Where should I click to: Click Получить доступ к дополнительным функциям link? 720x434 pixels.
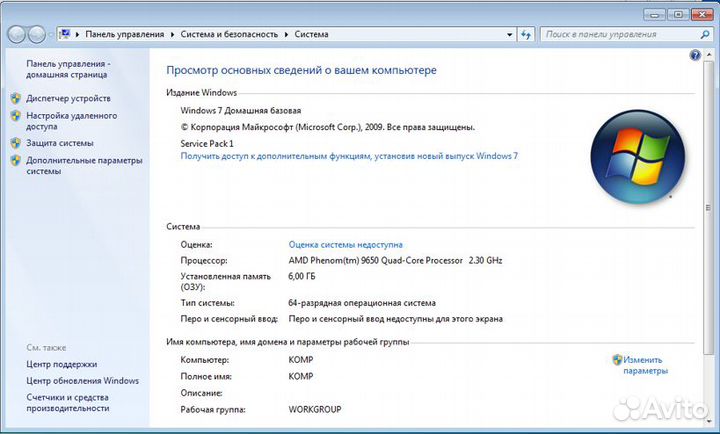(x=349, y=156)
